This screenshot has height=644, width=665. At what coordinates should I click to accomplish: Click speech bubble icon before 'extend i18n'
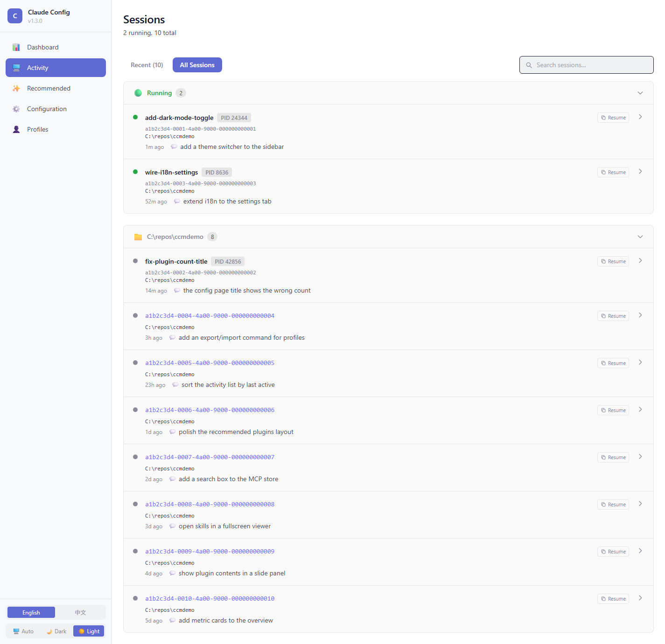(x=177, y=201)
